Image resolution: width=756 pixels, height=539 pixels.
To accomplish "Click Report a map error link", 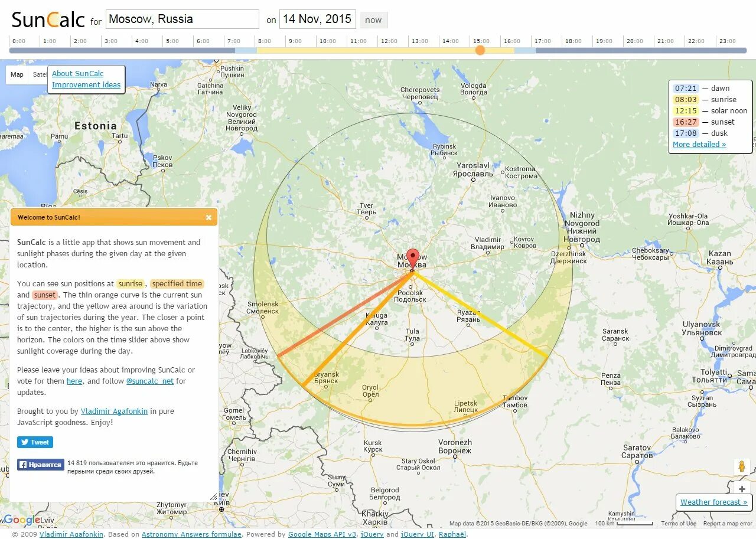I will click(728, 524).
